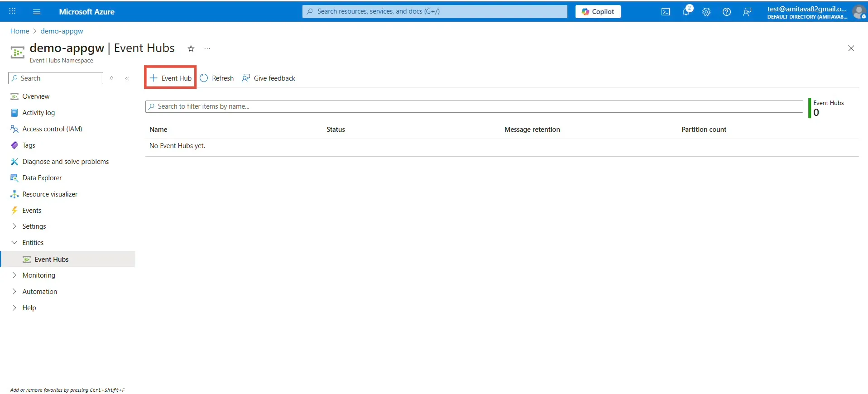Viewport: 868px width, 394px height.
Task: Click the Give feedback person icon
Action: click(x=246, y=78)
